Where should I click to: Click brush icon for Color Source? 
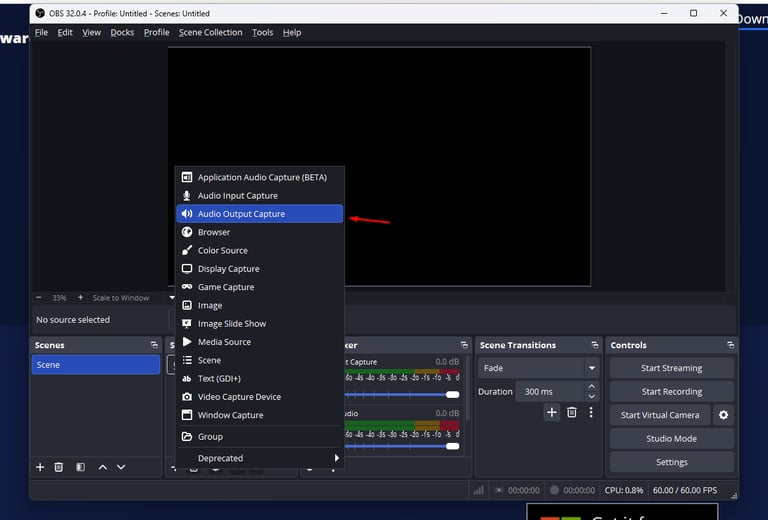pos(187,250)
